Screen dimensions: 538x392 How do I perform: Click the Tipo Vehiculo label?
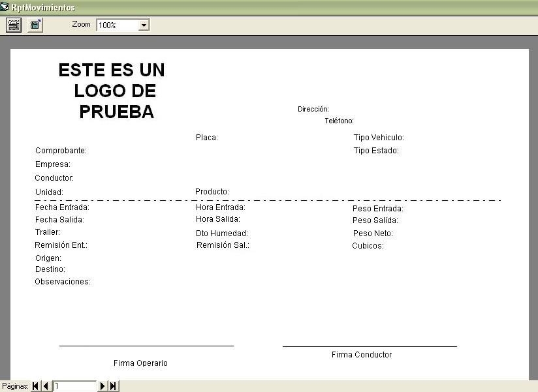[379, 138]
